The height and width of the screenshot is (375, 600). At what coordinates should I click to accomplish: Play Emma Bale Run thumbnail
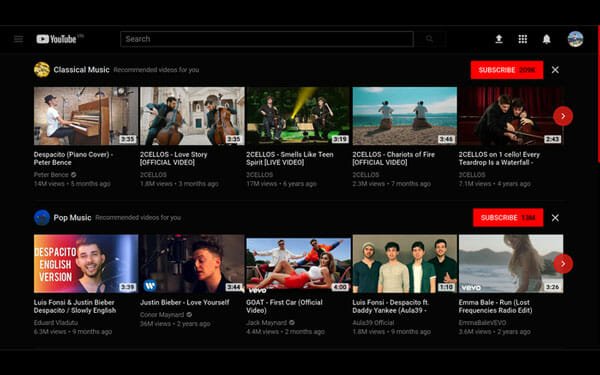coord(511,264)
